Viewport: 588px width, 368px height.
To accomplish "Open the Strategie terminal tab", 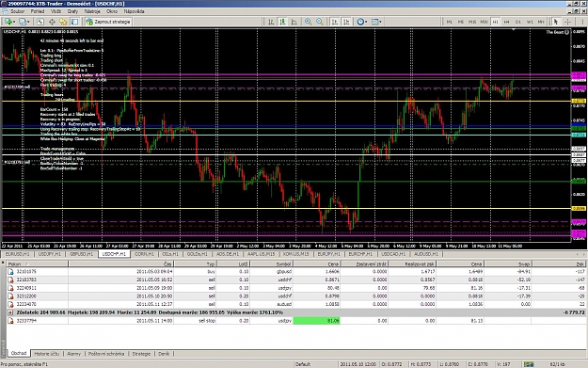I will coord(141,354).
